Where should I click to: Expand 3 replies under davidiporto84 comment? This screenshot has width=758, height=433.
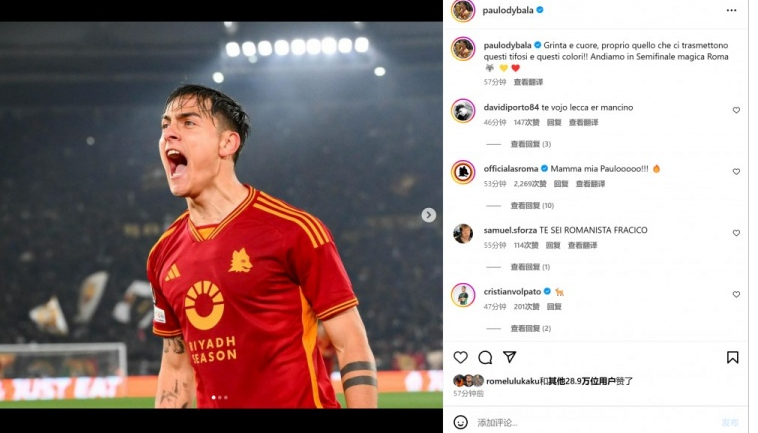[x=531, y=144]
